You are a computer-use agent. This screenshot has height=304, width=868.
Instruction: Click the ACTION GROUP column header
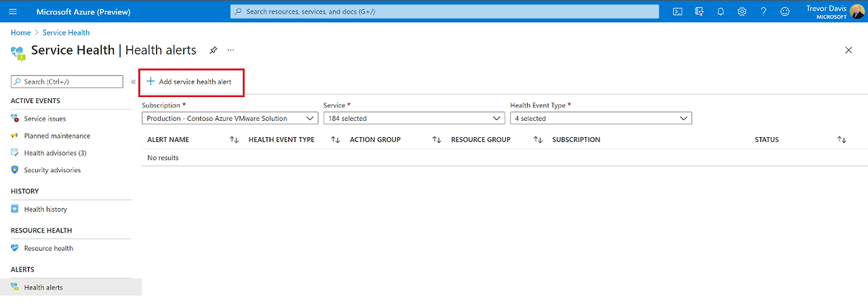[x=375, y=140]
